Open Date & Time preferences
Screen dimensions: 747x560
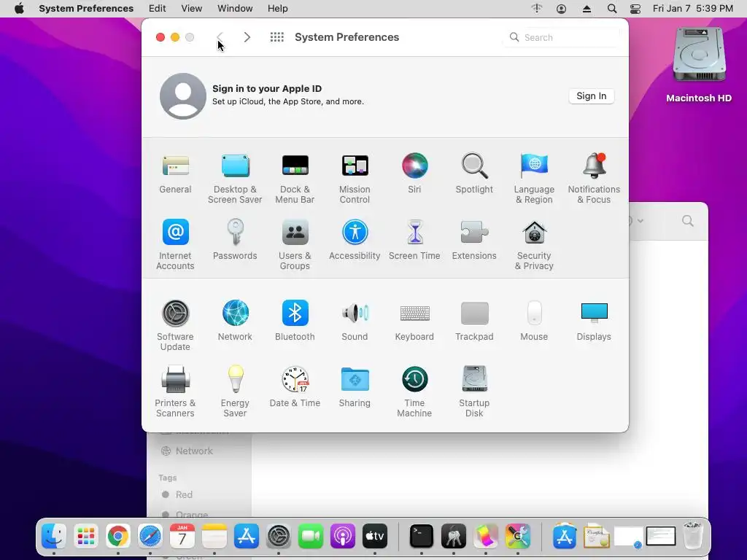(295, 387)
